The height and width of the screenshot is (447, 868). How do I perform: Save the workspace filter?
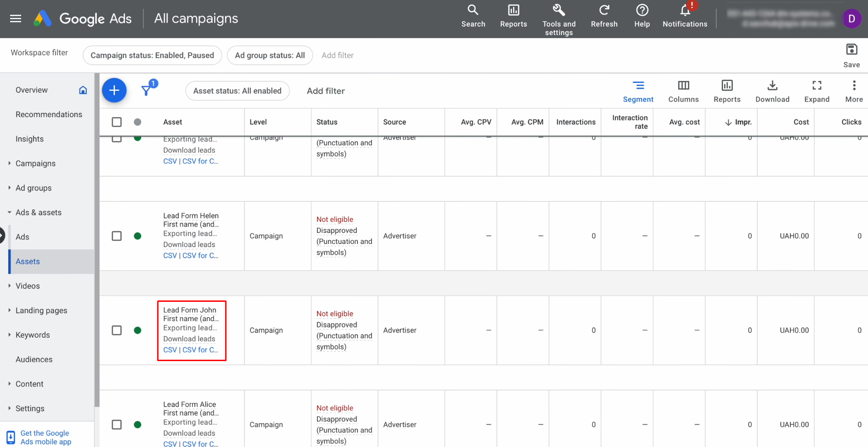[x=851, y=56]
